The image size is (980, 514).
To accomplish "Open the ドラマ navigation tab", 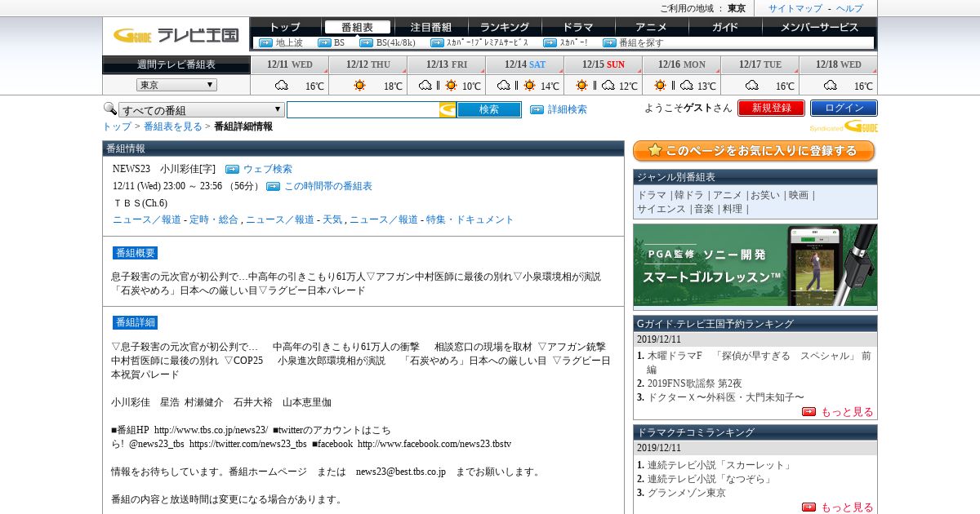I will pyautogui.click(x=578, y=27).
